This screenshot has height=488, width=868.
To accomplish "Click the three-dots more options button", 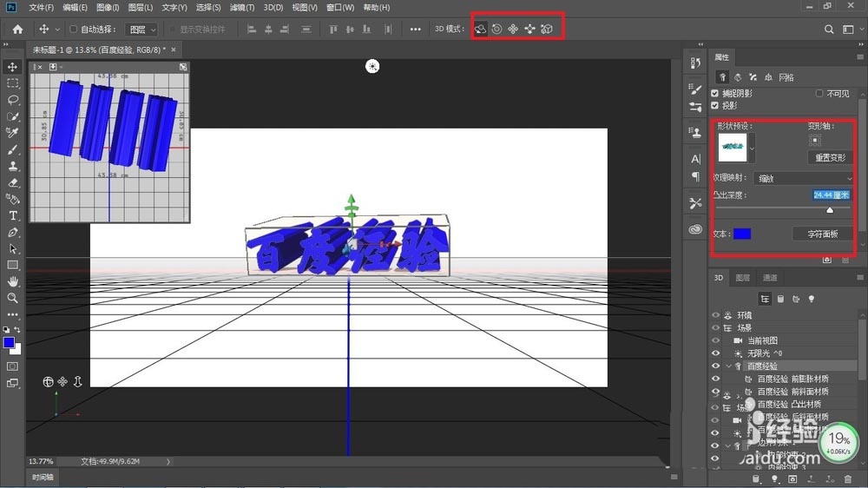I will 415,30.
